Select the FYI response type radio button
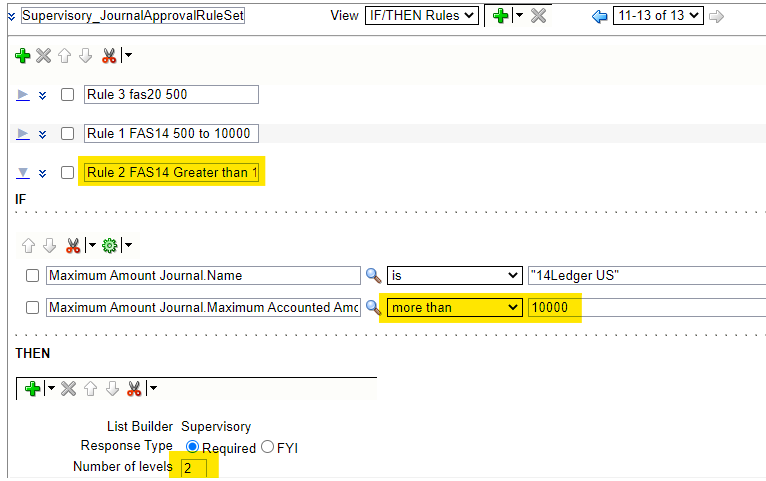Screen dimensions: 766x481 point(267,447)
